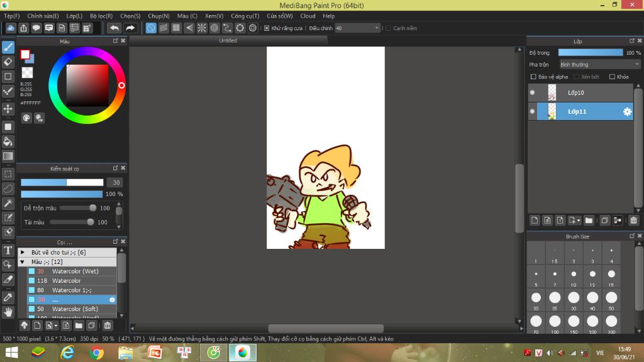
Task: Open the add brush dropdown arrow
Action: [55, 326]
